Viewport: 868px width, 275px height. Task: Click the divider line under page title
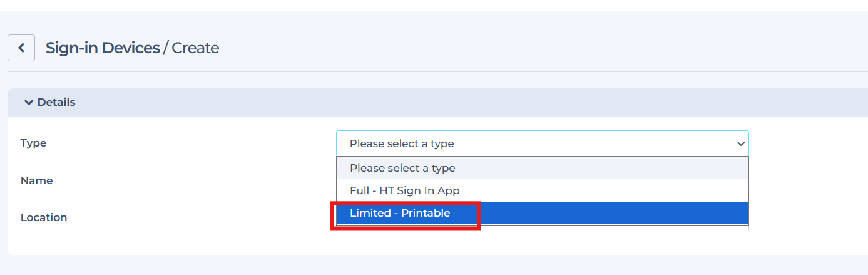point(438,71)
